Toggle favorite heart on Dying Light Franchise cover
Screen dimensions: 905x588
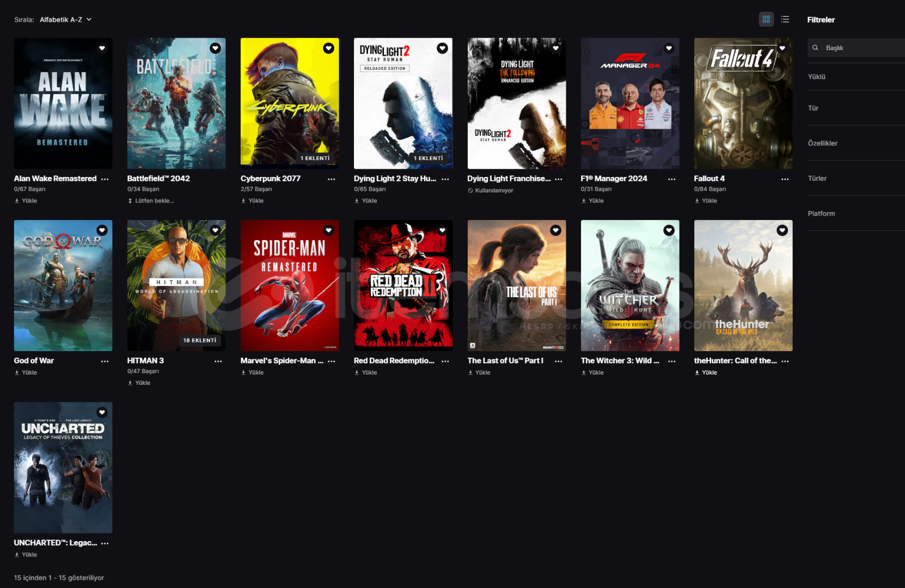[x=555, y=48]
